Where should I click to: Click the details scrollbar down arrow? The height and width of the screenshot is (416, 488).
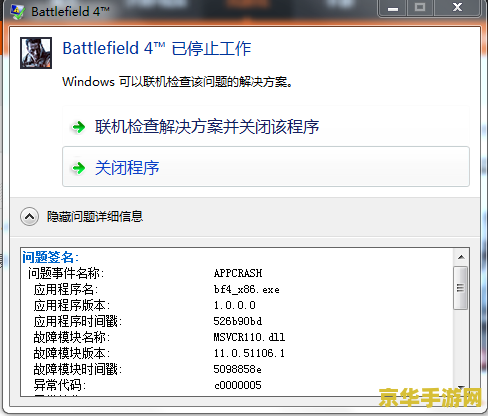coord(461,388)
